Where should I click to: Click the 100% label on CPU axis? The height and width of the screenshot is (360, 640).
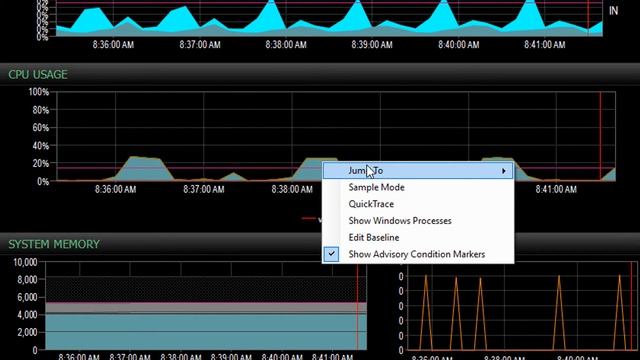pos(38,92)
